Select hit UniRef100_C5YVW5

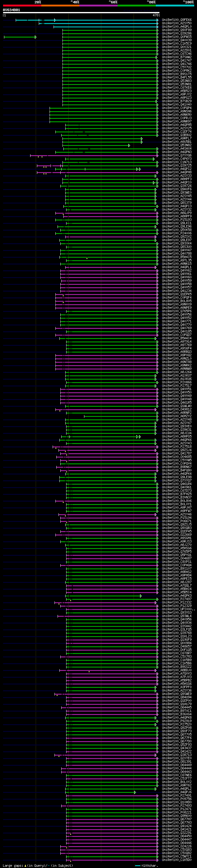(177, 460)
